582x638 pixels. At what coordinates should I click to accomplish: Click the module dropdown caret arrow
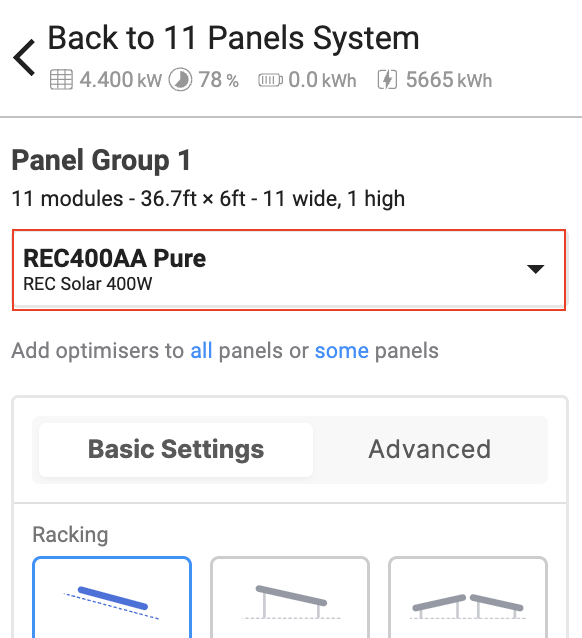tap(535, 269)
